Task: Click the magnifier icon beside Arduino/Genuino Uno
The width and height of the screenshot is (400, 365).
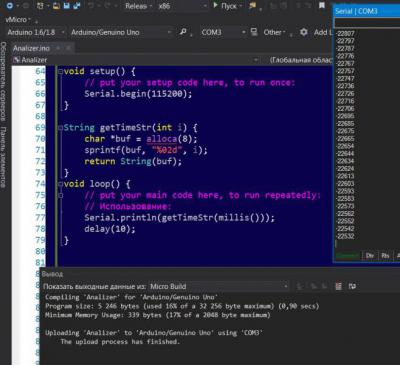Action: click(183, 32)
